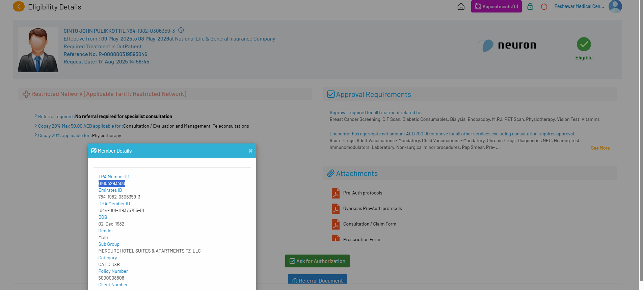Click the green Eligible checkmark icon
Viewport: 644px width, 290px height.
tap(584, 44)
